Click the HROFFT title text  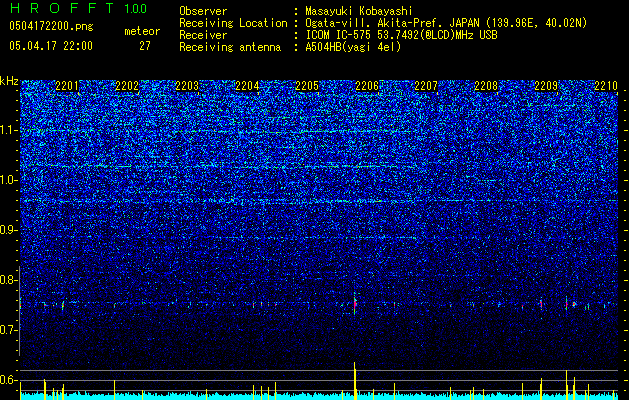pyautogui.click(x=62, y=8)
